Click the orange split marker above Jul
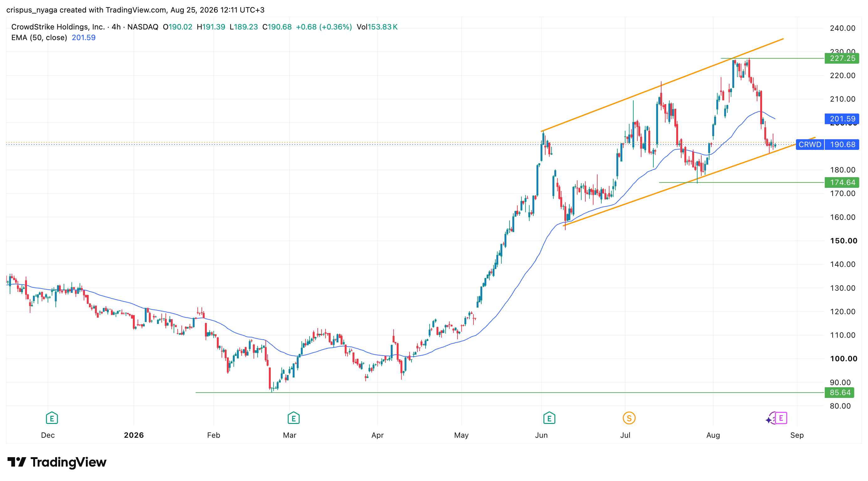Image resolution: width=868 pixels, height=481 pixels. tap(629, 418)
